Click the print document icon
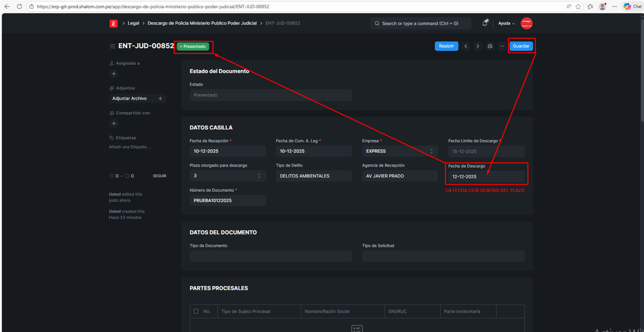The height and width of the screenshot is (332, 644). 490,46
